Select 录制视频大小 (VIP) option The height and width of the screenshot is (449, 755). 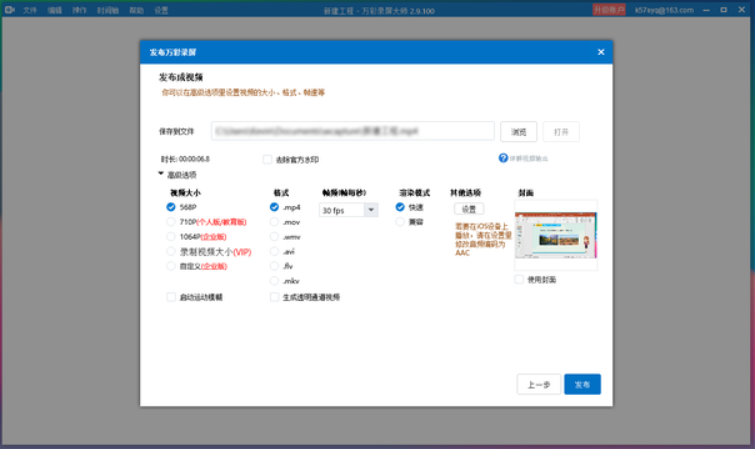point(170,251)
